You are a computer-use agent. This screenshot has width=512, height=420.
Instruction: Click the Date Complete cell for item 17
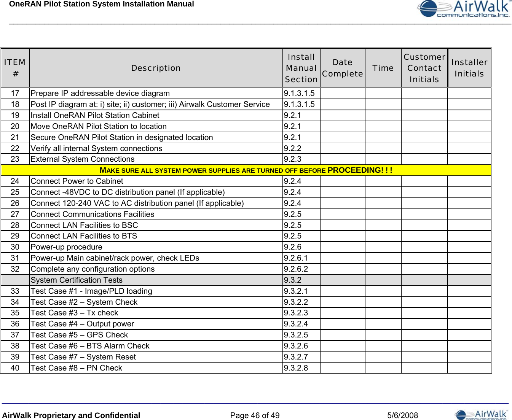[x=343, y=93]
